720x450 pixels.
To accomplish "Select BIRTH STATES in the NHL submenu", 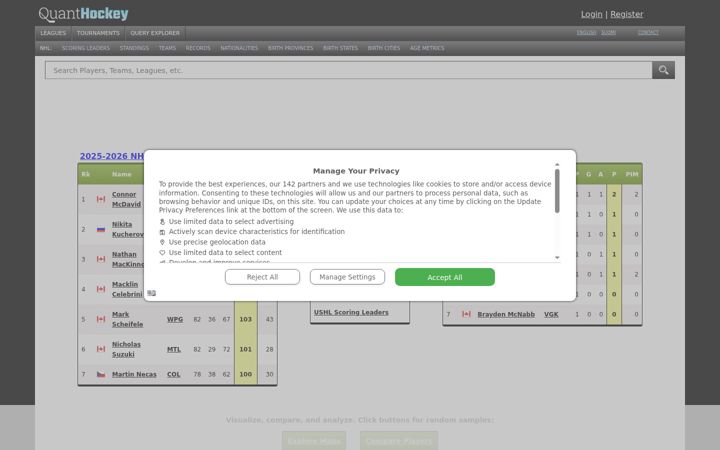I will [x=340, y=48].
